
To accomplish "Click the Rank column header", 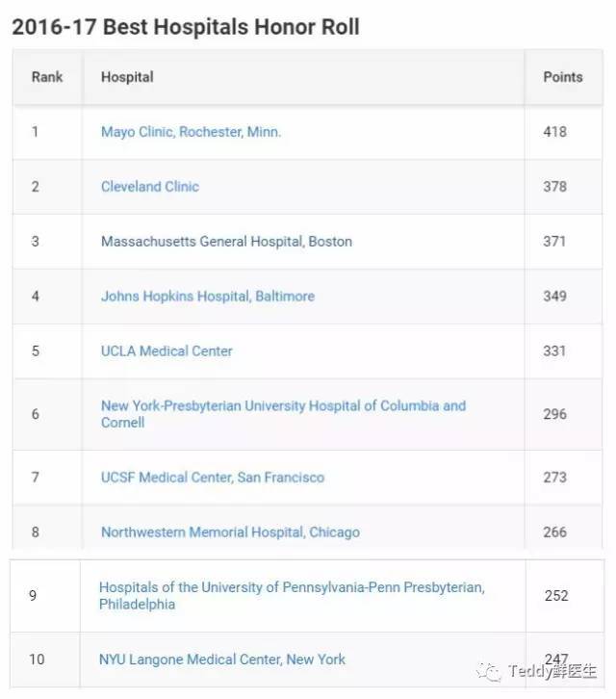I will (x=47, y=77).
